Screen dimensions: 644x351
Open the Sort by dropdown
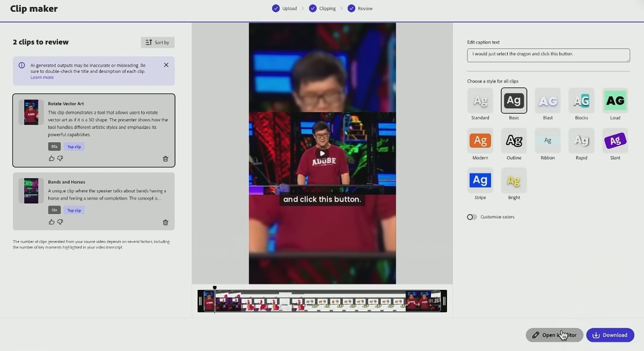(x=158, y=42)
